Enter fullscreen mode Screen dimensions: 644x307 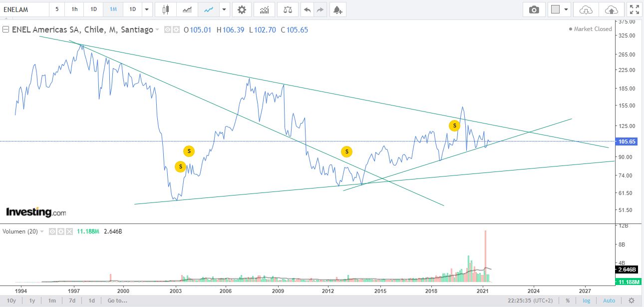[x=634, y=9]
